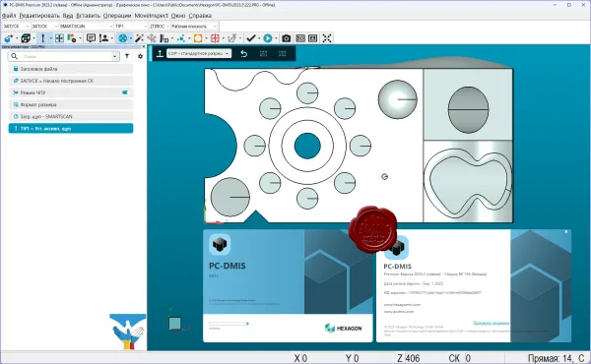The image size is (591, 364).
Task: Click the search field in edit panel
Action: pos(64,56)
